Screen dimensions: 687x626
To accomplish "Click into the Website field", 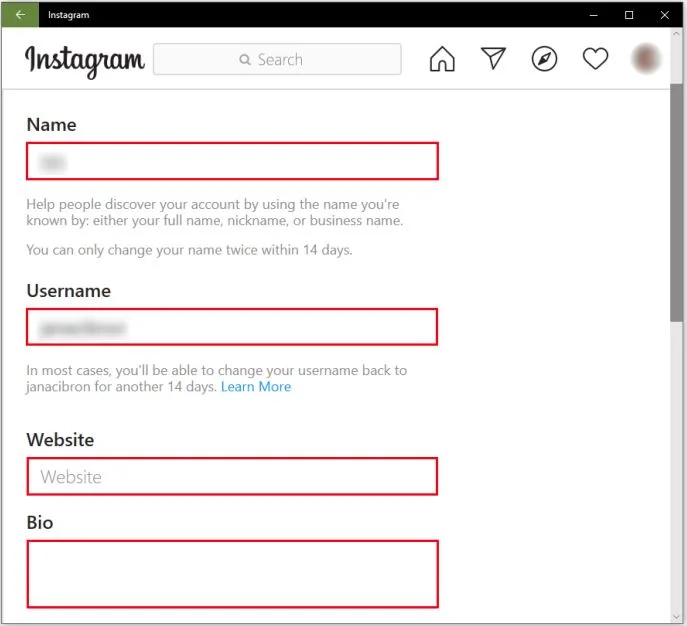I will [x=232, y=476].
